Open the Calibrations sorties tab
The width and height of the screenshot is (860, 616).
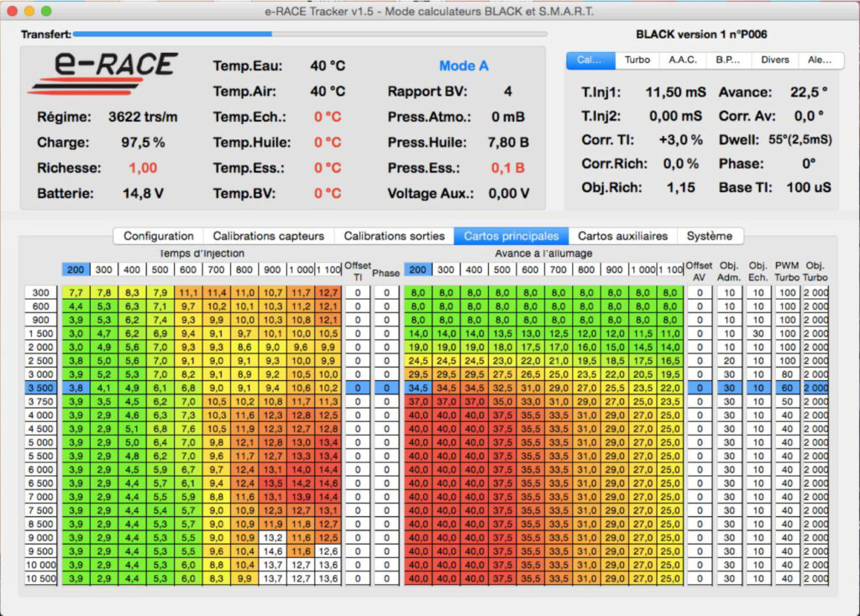click(x=394, y=236)
